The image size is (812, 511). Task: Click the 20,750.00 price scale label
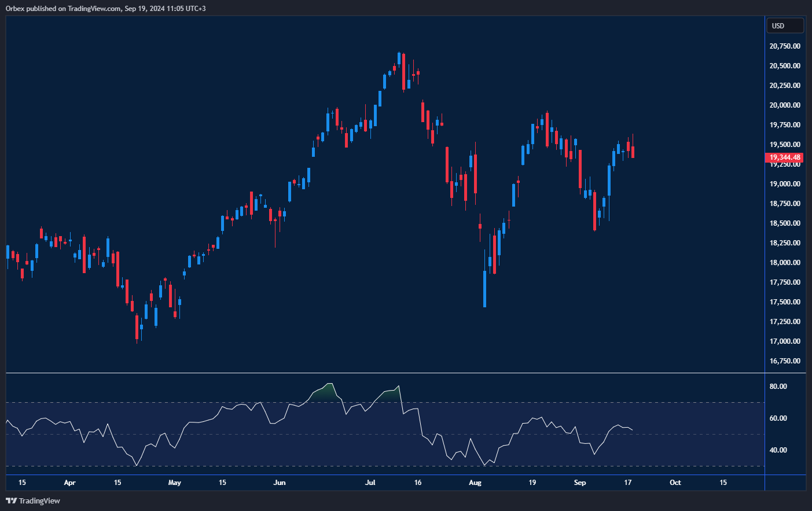[785, 46]
